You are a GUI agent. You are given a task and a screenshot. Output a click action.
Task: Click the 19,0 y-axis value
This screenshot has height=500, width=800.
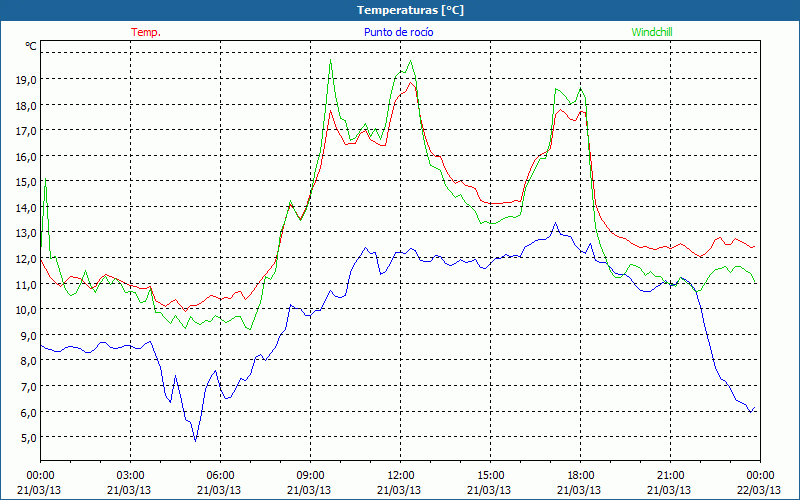[x=27, y=80]
